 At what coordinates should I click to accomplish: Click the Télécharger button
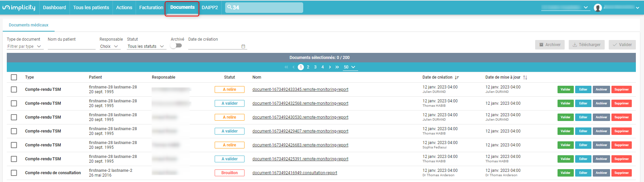[587, 45]
